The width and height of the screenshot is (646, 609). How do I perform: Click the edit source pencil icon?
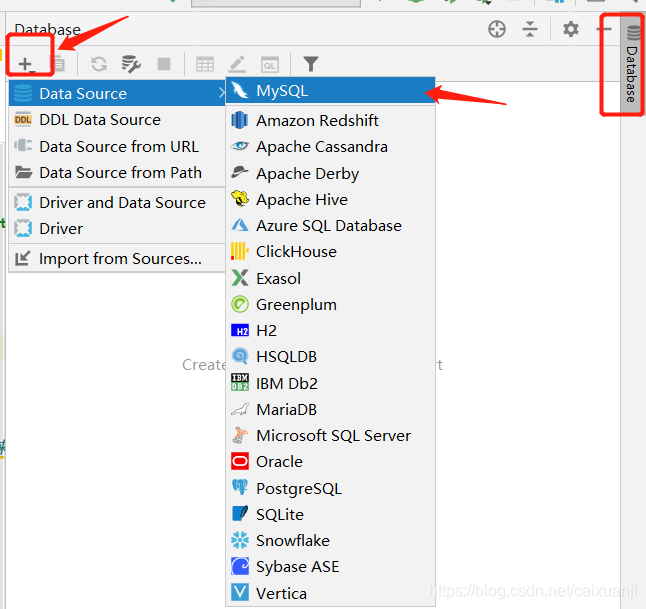[237, 64]
